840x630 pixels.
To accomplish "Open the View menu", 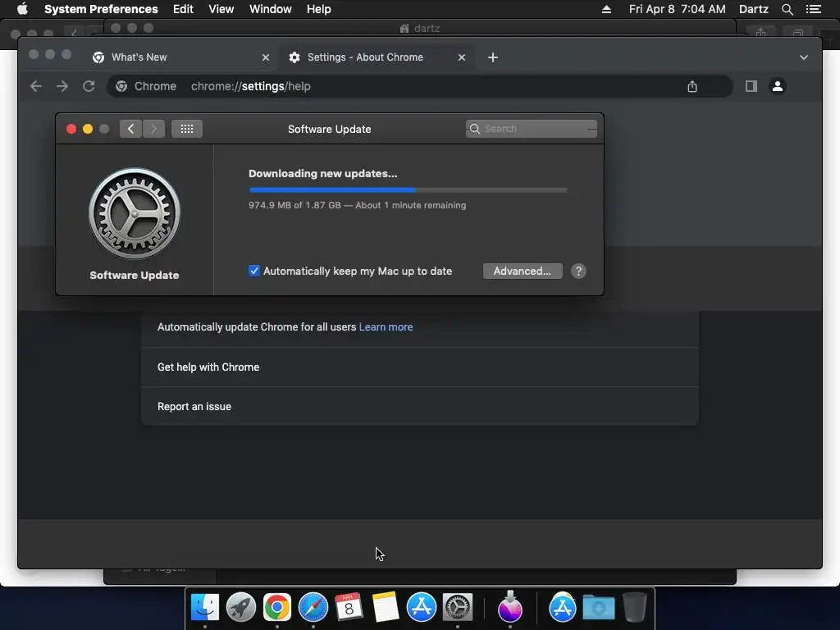I will 221,9.
